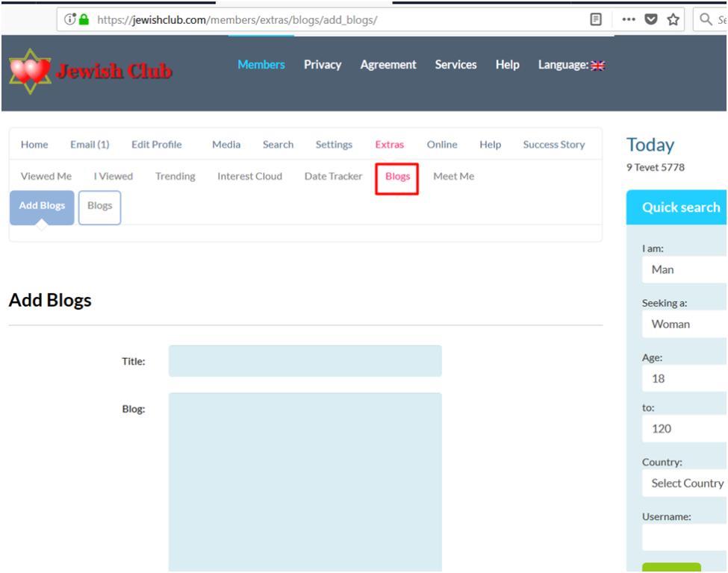Open Meet Me page
Image resolution: width=728 pixels, height=573 pixels.
click(x=454, y=176)
